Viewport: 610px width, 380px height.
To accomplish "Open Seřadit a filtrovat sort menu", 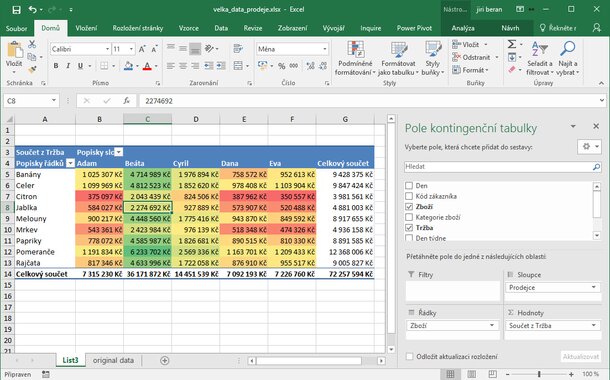I will tap(540, 58).
